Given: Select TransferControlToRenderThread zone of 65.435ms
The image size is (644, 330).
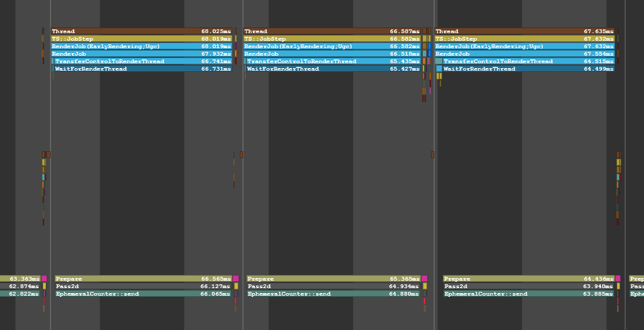Looking at the screenshot, I should (x=334, y=61).
